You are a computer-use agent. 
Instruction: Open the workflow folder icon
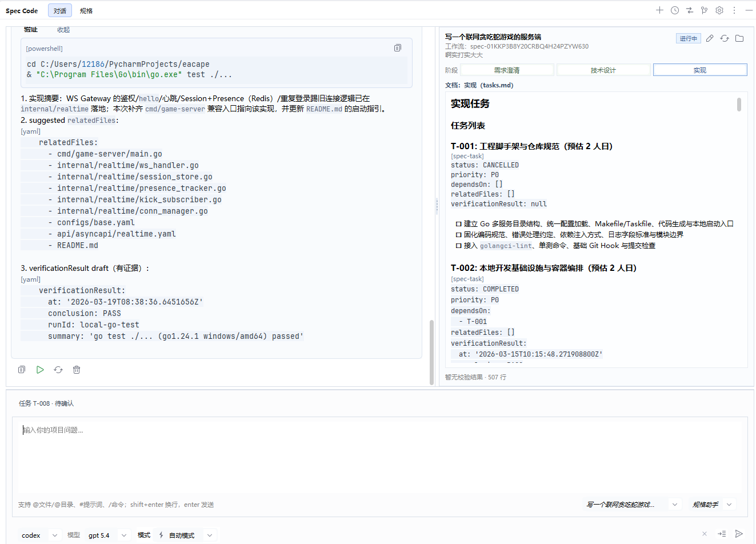(x=739, y=38)
